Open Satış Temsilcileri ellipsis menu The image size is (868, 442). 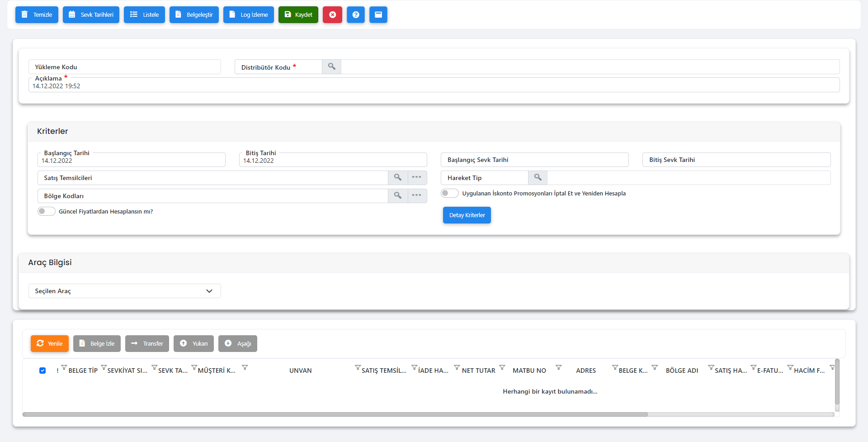click(417, 178)
